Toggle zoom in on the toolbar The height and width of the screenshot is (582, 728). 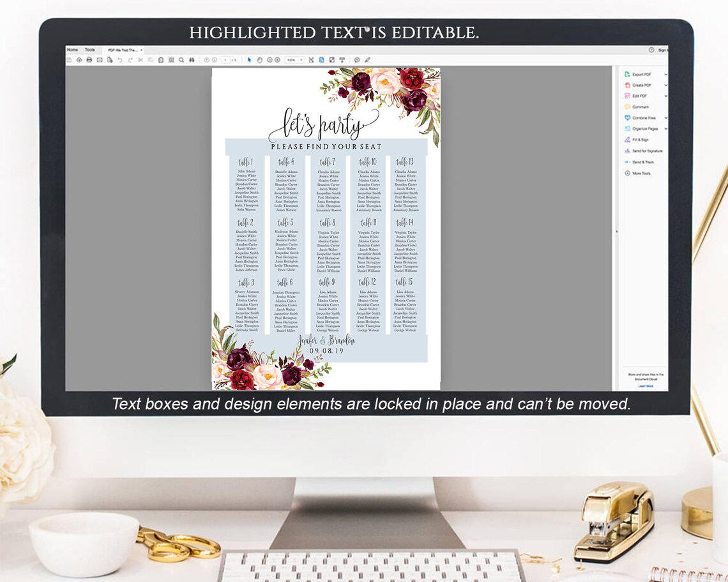tap(277, 59)
